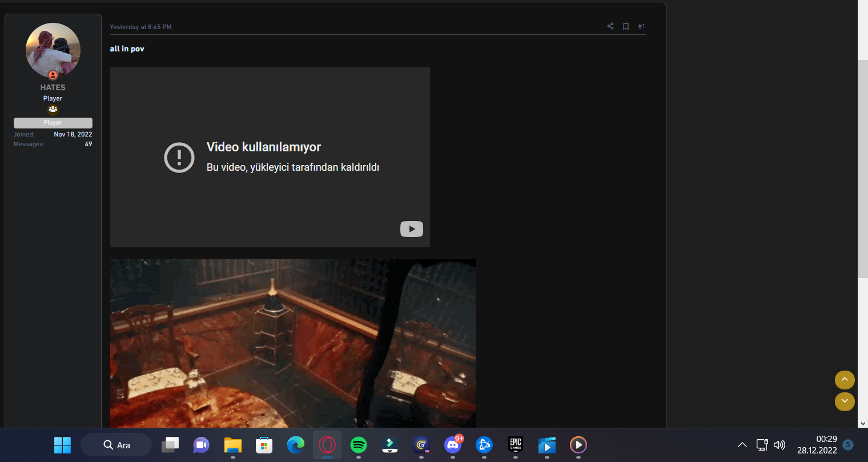The height and width of the screenshot is (462, 868).
Task: Open the media player taskbar icon
Action: (x=578, y=445)
